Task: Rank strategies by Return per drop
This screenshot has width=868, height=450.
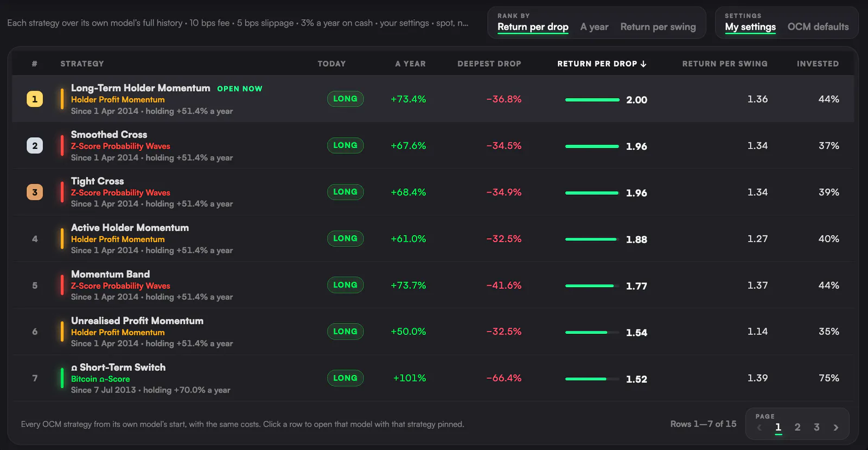Action: coord(533,27)
